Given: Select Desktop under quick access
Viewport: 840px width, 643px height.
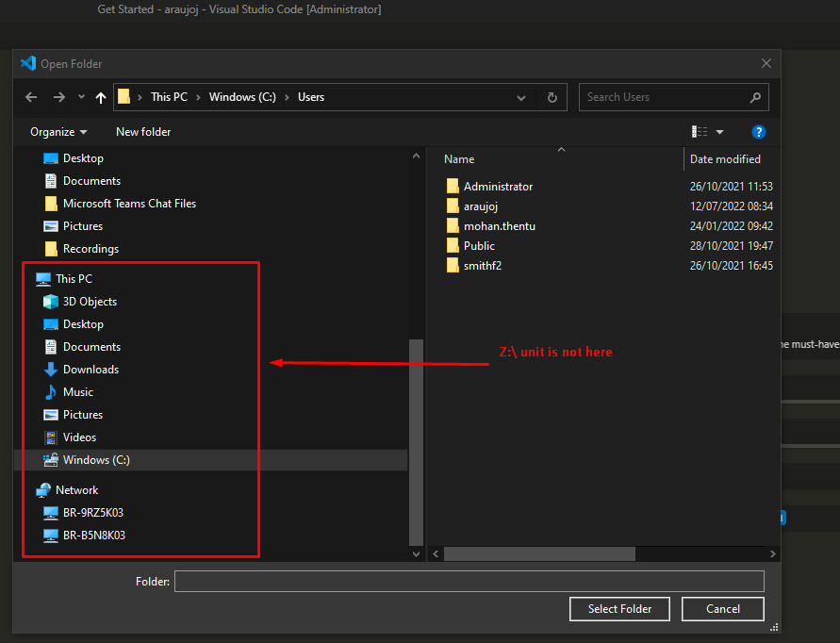Looking at the screenshot, I should (83, 158).
